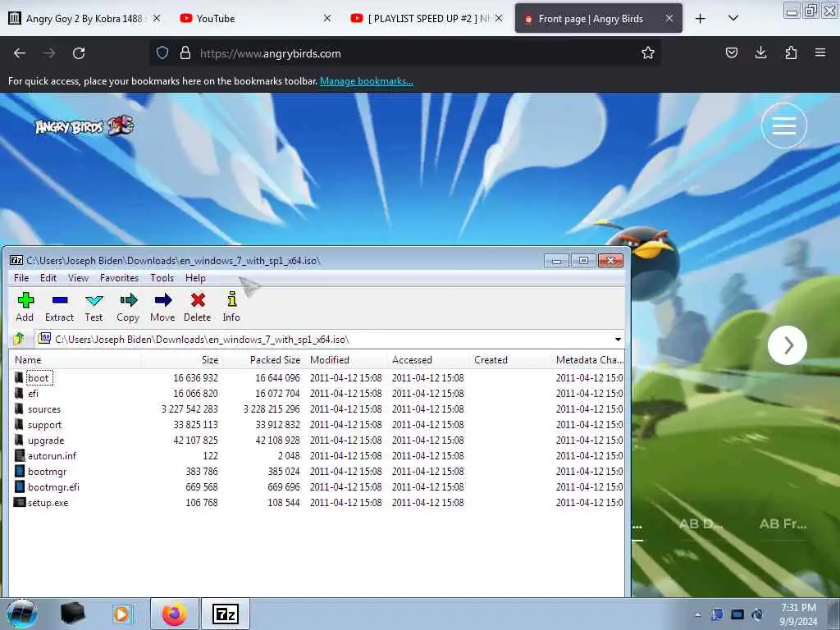Open the browser extensions icon
The width and height of the screenshot is (840, 630).
(791, 52)
